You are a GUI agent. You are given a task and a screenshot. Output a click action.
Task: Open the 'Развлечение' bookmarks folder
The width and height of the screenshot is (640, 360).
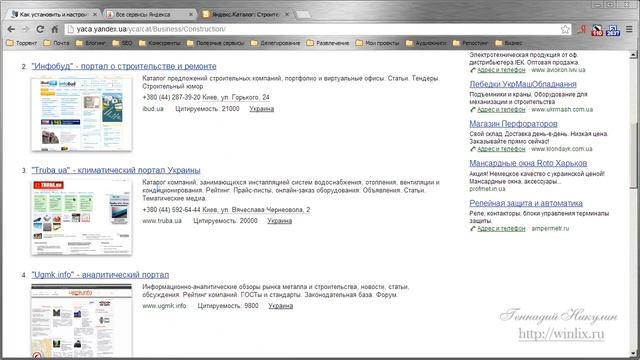[x=328, y=43]
